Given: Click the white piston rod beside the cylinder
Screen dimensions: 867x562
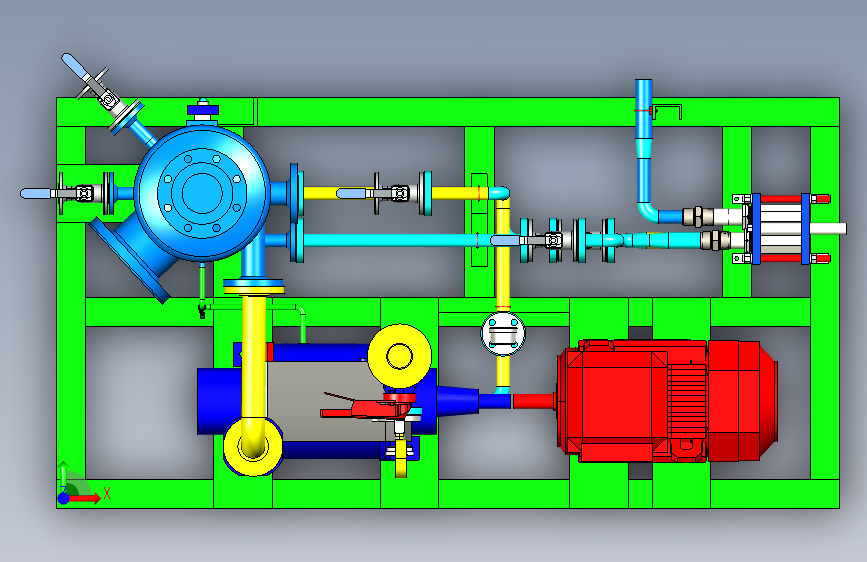Looking at the screenshot, I should coord(828,228).
